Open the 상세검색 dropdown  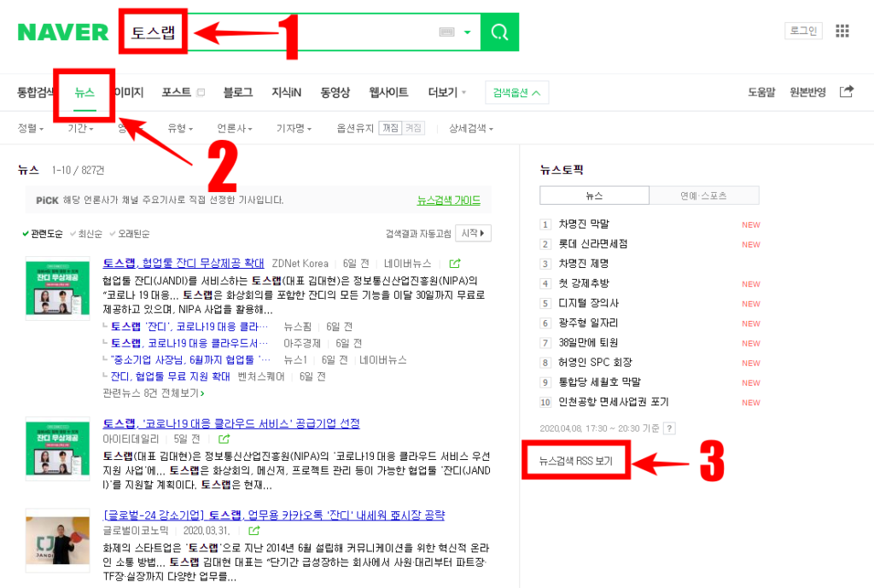tap(471, 128)
